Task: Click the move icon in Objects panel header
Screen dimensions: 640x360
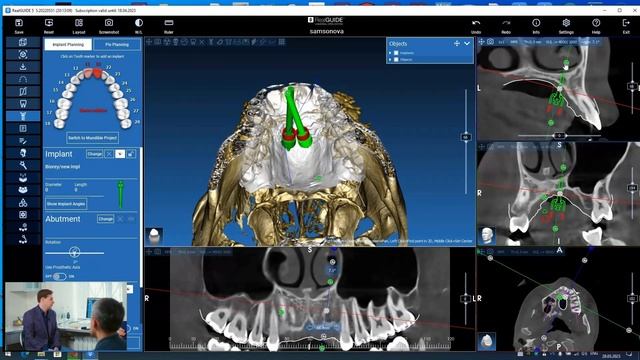Action: click(457, 43)
